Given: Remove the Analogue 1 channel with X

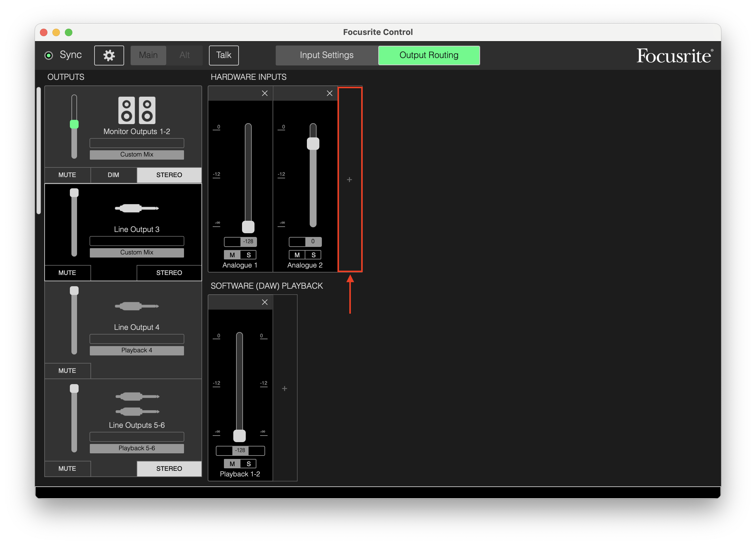Looking at the screenshot, I should (265, 93).
